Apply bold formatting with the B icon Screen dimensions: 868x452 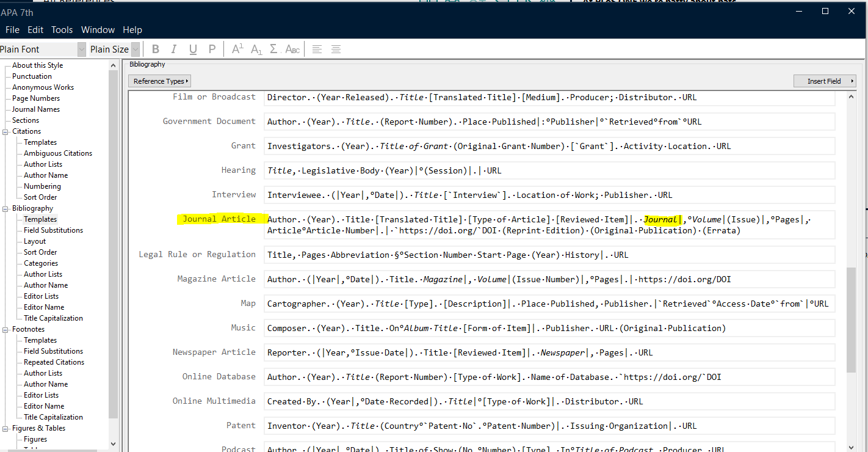156,49
